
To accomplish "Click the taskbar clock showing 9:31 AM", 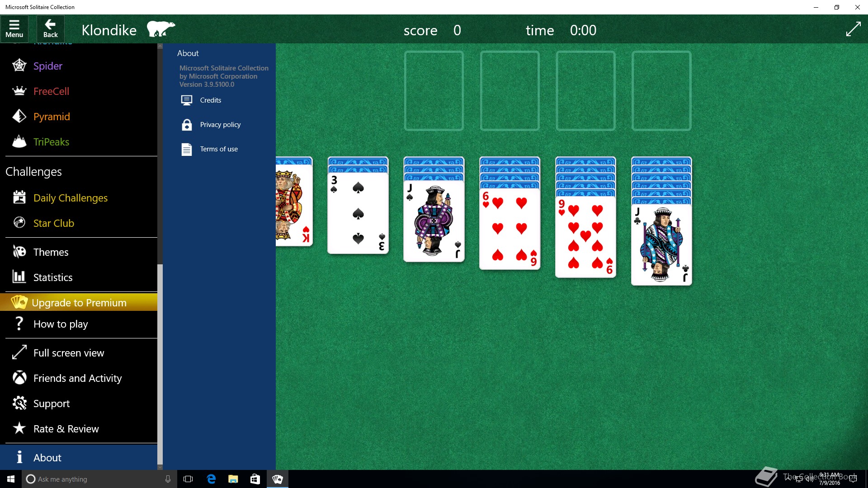I will click(x=829, y=479).
